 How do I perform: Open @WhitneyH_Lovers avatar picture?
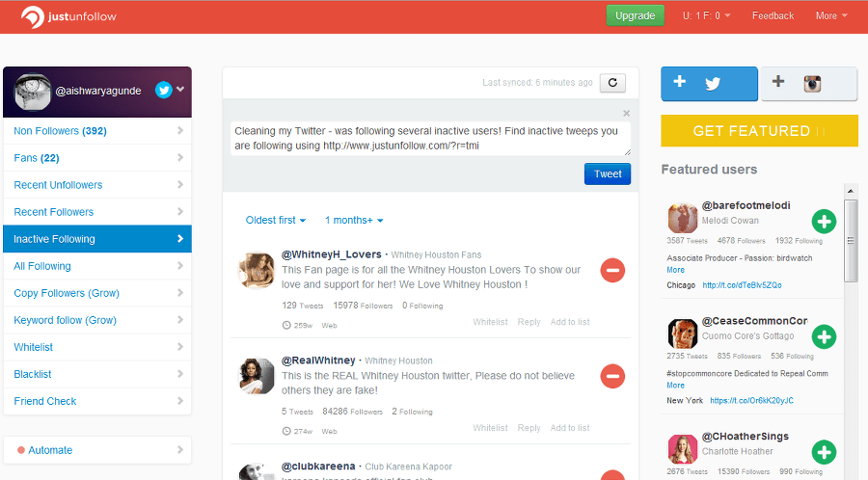point(257,271)
